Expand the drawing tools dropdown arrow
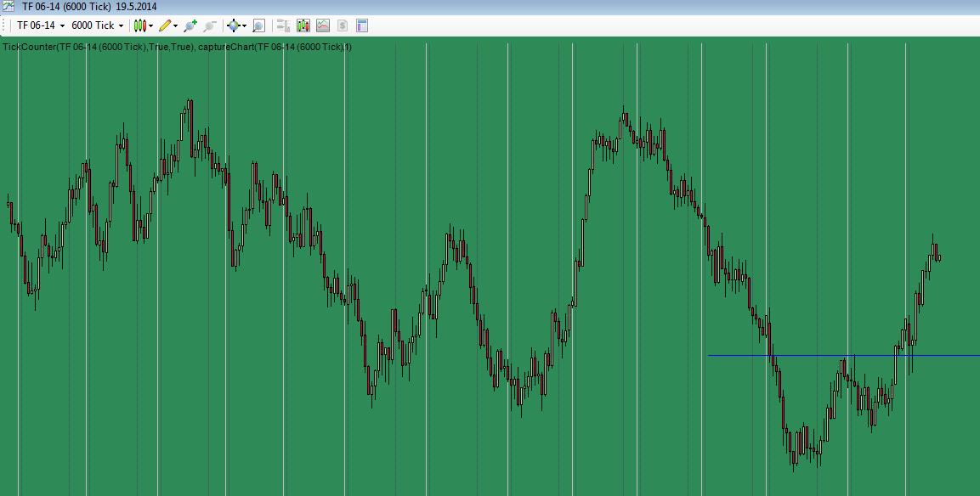This screenshot has width=980, height=496. pyautogui.click(x=176, y=26)
